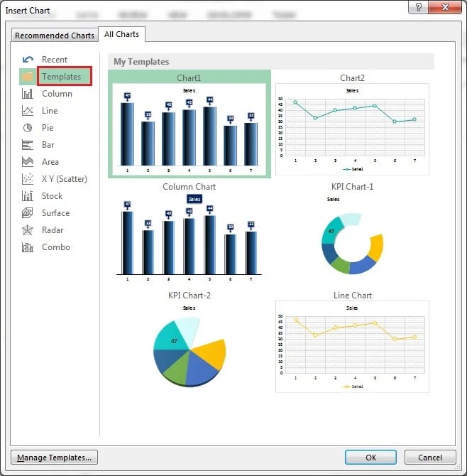Screen dimensions: 467x476
Task: Click the Chart1 template name
Action: pyautogui.click(x=189, y=78)
